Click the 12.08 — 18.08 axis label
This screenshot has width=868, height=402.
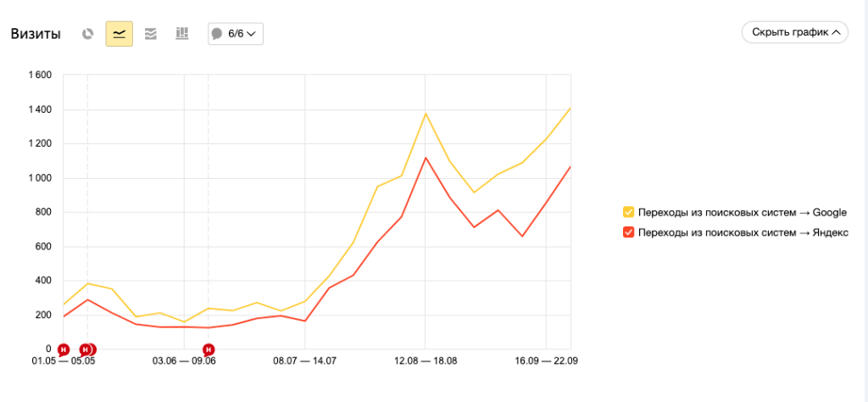[x=426, y=361]
